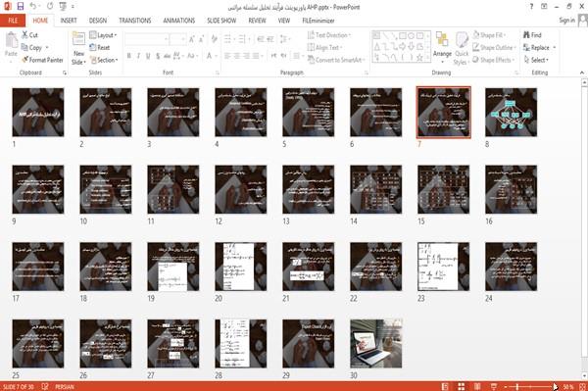588x391 pixels.
Task: Select slide 8 thumbnail with diagram
Action: (x=511, y=112)
